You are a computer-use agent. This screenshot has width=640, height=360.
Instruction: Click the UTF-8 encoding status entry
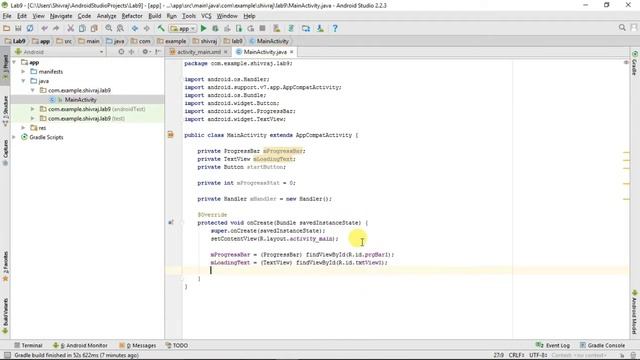click(538, 355)
